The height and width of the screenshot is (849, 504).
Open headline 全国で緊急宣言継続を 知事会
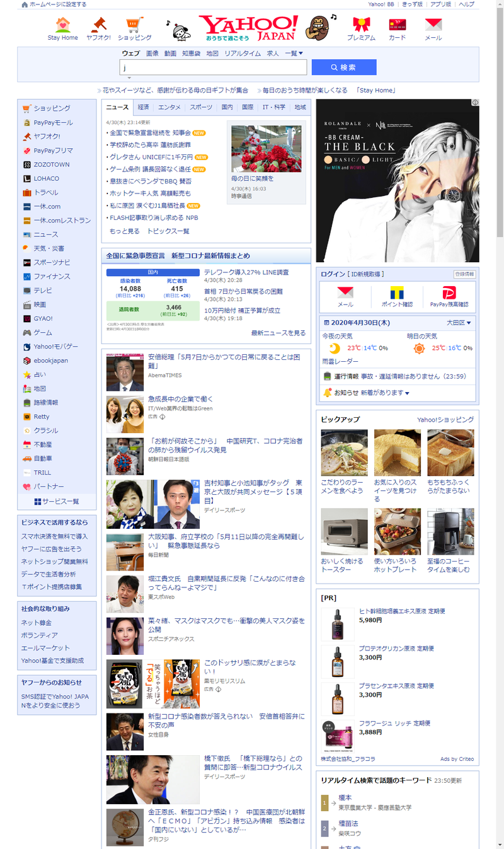tap(150, 133)
